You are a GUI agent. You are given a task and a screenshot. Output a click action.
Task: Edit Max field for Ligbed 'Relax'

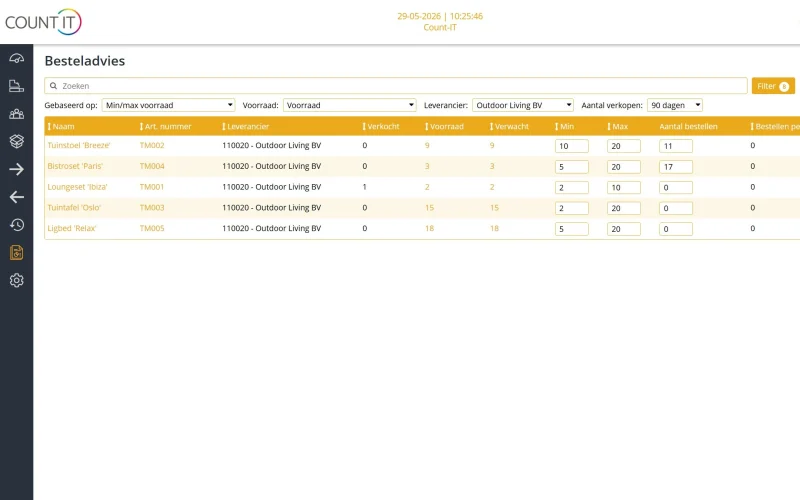coord(623,229)
